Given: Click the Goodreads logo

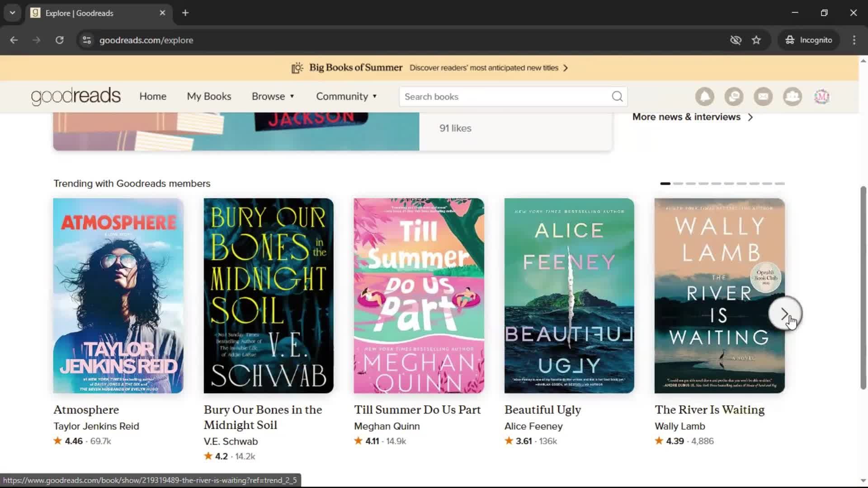Looking at the screenshot, I should [76, 96].
